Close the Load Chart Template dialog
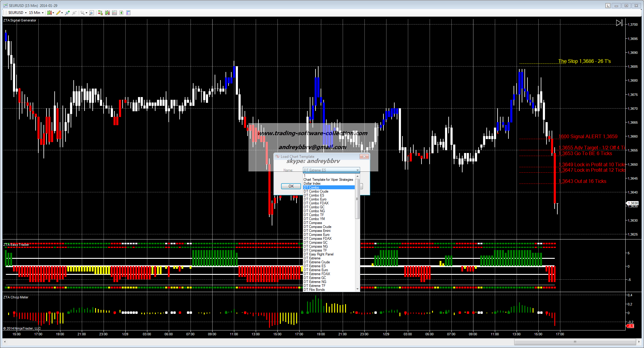This screenshot has width=644, height=348. 364,156
